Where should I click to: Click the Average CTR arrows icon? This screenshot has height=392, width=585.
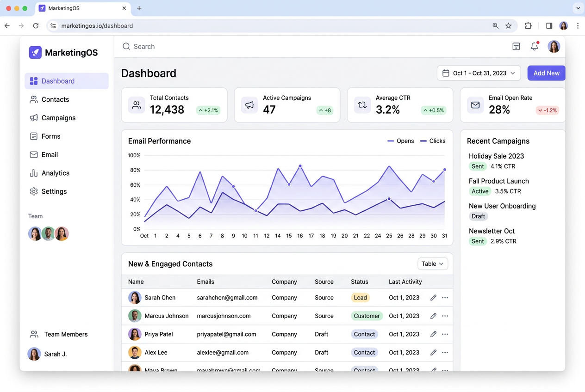coord(362,105)
